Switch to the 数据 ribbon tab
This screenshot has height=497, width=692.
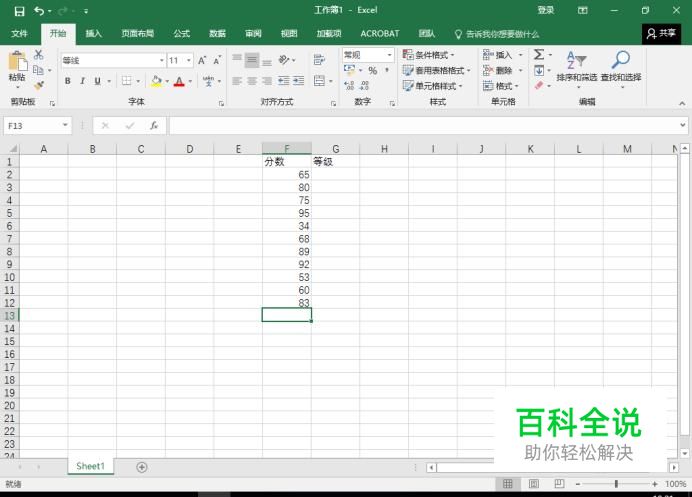[217, 34]
